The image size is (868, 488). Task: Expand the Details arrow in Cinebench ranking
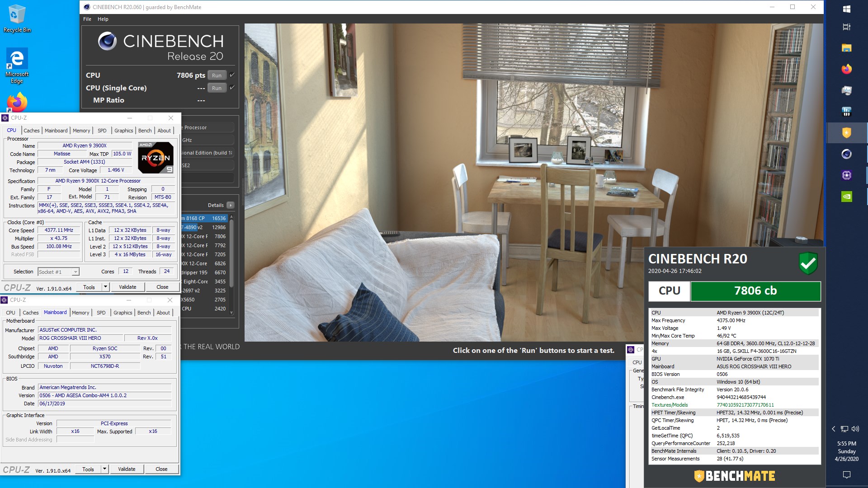pos(231,205)
